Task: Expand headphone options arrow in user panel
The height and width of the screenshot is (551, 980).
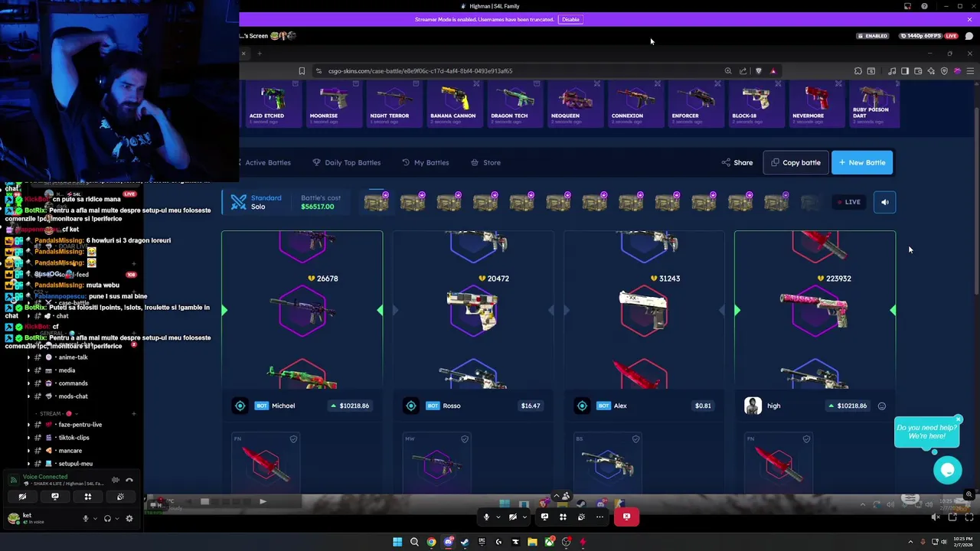Action: (116, 518)
